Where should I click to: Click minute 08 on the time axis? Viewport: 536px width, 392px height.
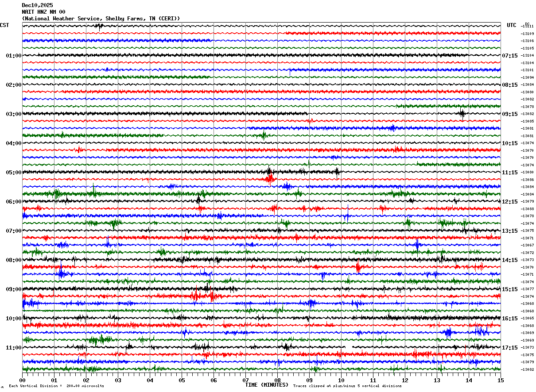(x=277, y=380)
